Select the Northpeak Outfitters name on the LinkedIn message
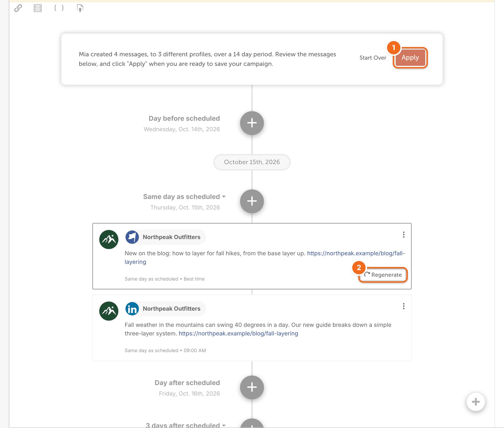Screen dimensions: 504x428 pyautogui.click(x=172, y=309)
